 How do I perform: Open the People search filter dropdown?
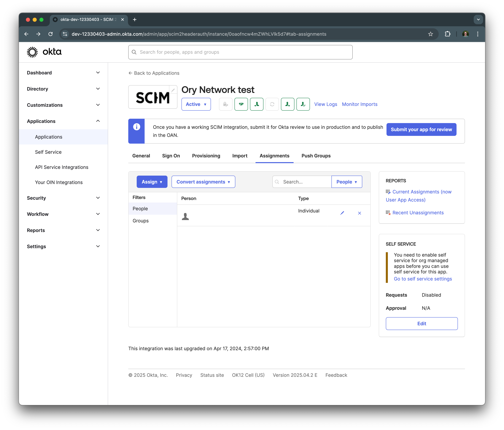tap(346, 182)
